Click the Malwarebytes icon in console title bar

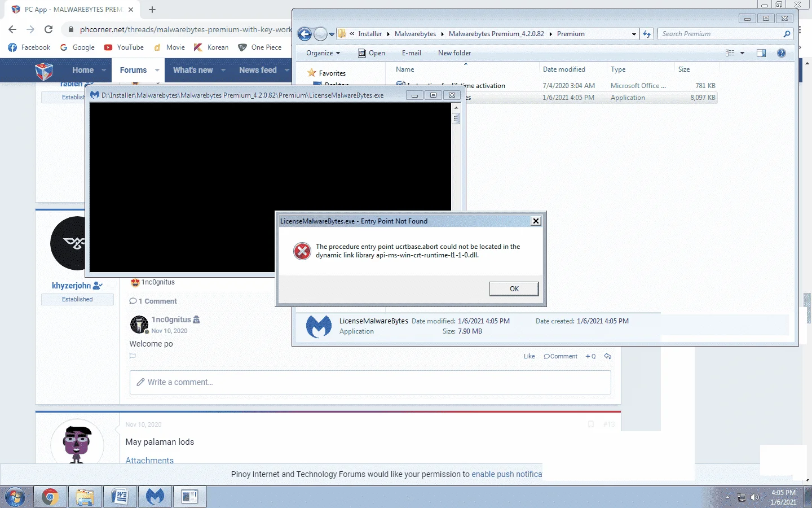(x=95, y=95)
